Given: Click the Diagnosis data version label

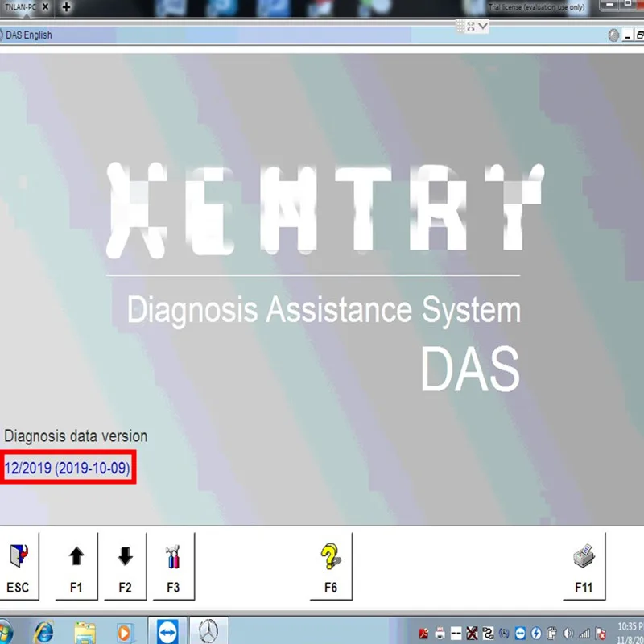Looking at the screenshot, I should (76, 436).
